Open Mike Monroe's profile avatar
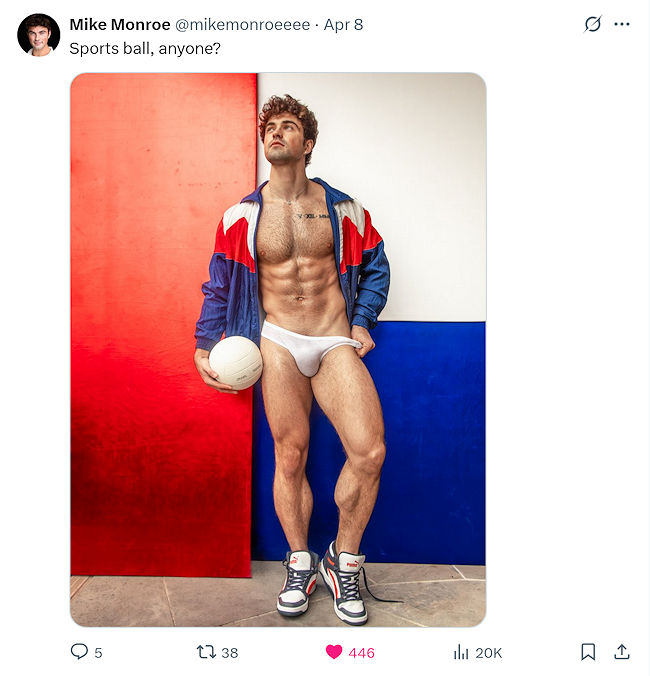The width and height of the screenshot is (650, 676). (38, 35)
